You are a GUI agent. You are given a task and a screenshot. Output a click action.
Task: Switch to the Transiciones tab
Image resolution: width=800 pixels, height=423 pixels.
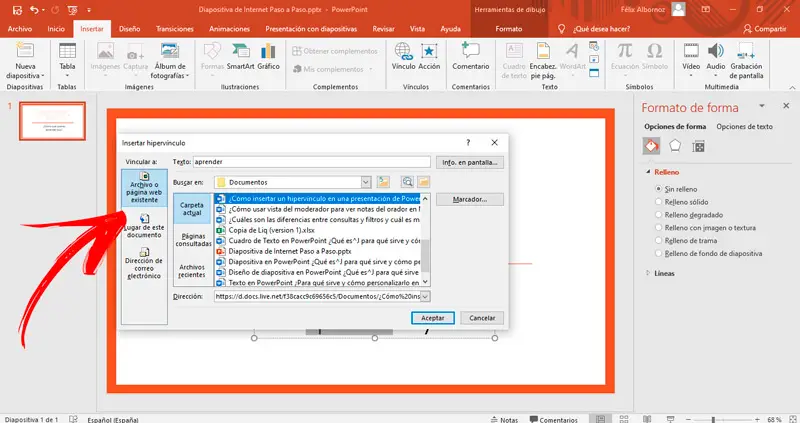(174, 29)
